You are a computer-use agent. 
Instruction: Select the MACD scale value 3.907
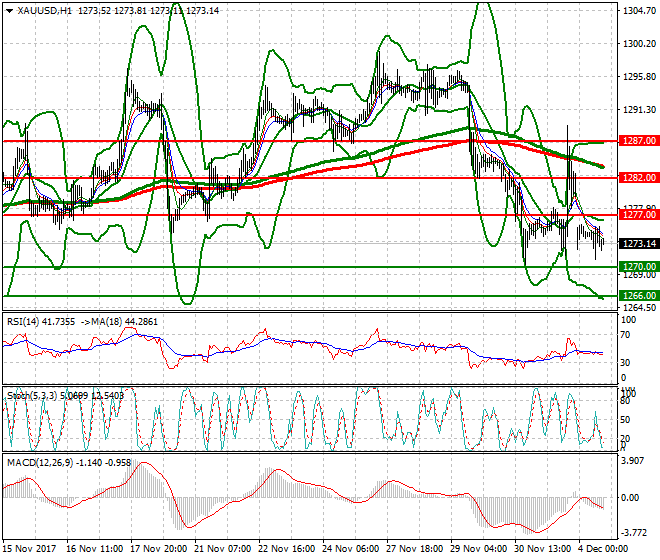click(633, 461)
